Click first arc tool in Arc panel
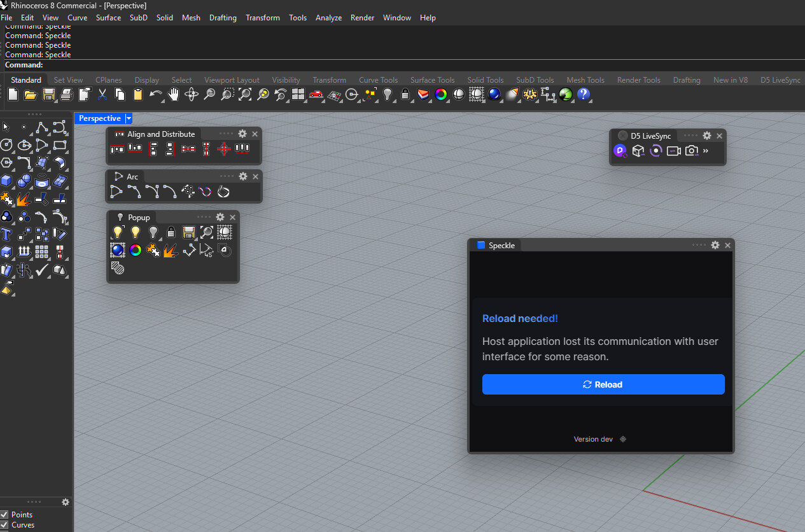The image size is (805, 532). click(116, 191)
